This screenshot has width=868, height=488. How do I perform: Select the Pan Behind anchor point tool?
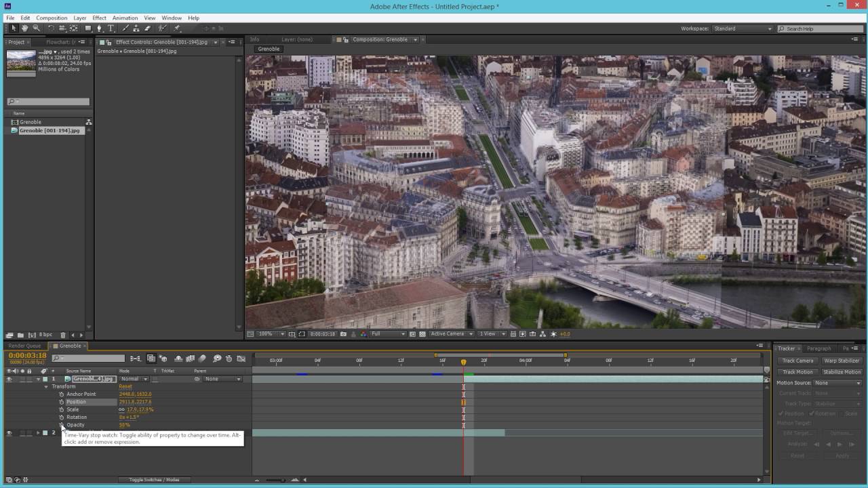coord(73,28)
